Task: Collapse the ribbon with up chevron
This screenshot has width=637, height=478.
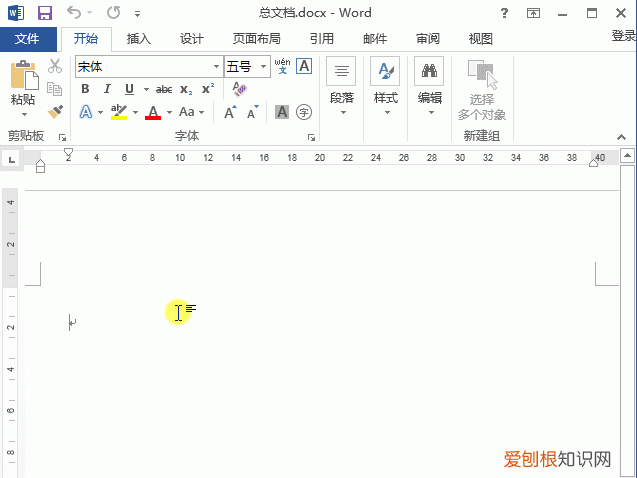Action: pyautogui.click(x=621, y=137)
